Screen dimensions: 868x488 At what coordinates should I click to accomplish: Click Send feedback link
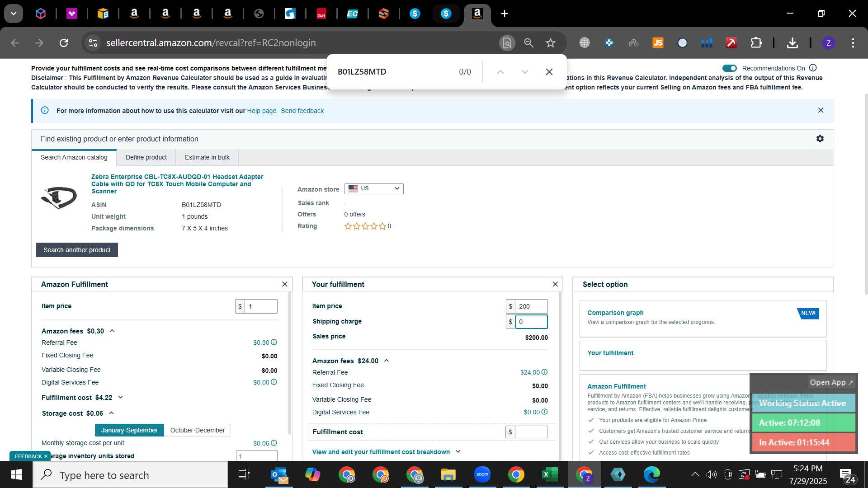pyautogui.click(x=302, y=111)
